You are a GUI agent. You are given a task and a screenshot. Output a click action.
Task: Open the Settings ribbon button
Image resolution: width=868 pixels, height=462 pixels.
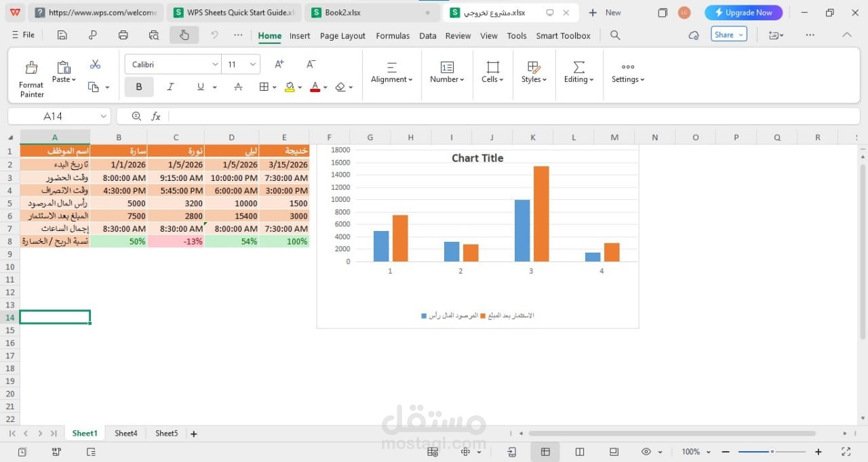pyautogui.click(x=628, y=73)
